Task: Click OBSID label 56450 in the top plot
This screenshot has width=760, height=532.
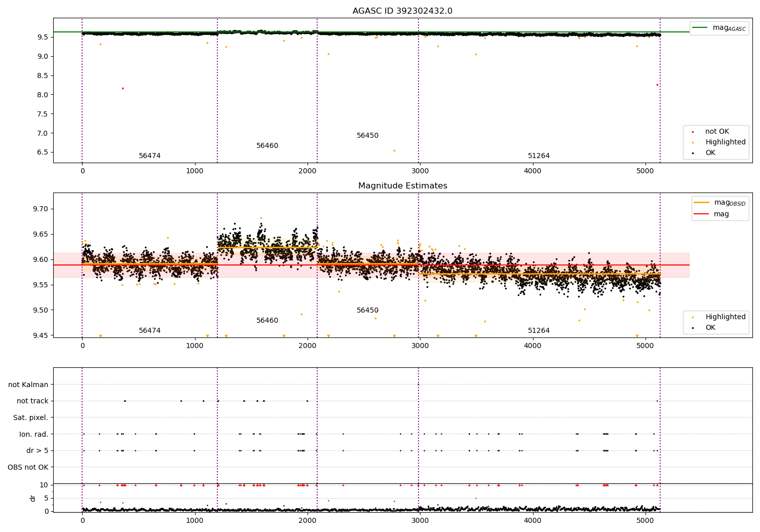Action: click(x=367, y=136)
